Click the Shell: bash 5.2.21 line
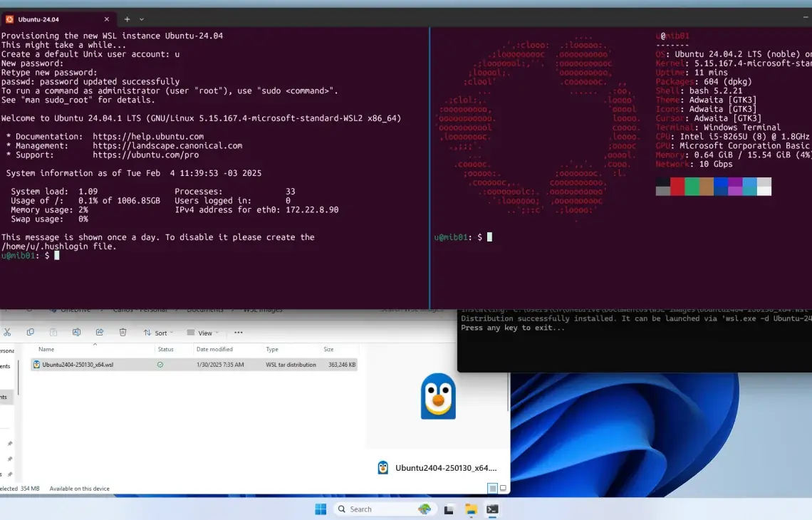 pos(699,90)
